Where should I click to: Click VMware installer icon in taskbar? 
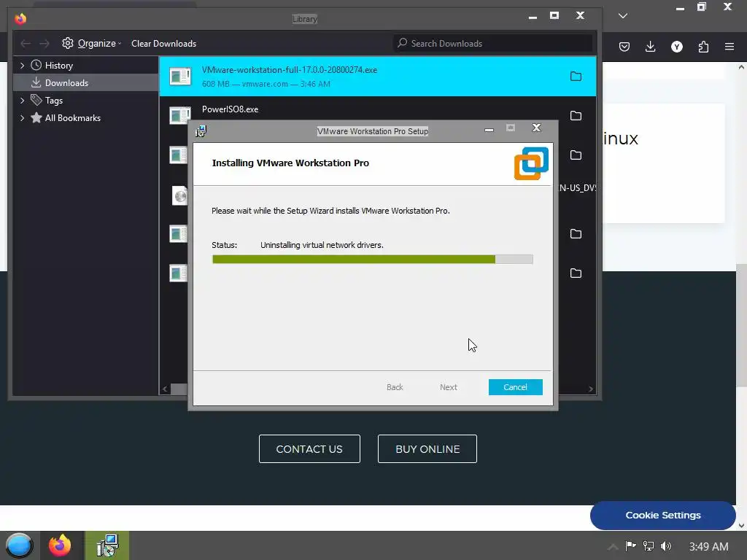click(x=107, y=545)
